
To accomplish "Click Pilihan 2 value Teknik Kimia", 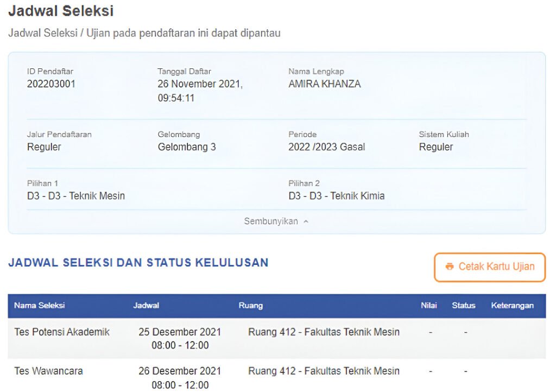I will [337, 196].
